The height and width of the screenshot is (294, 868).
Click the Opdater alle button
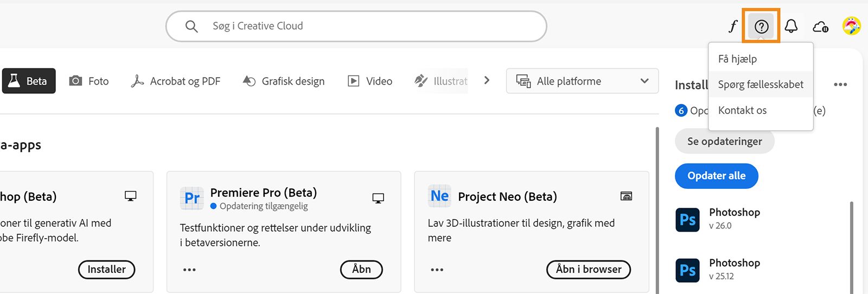point(716,176)
